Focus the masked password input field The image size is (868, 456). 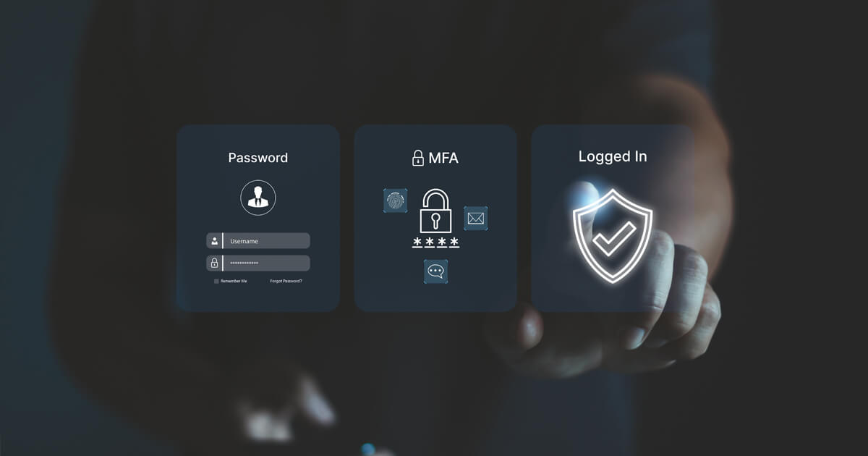pos(258,263)
